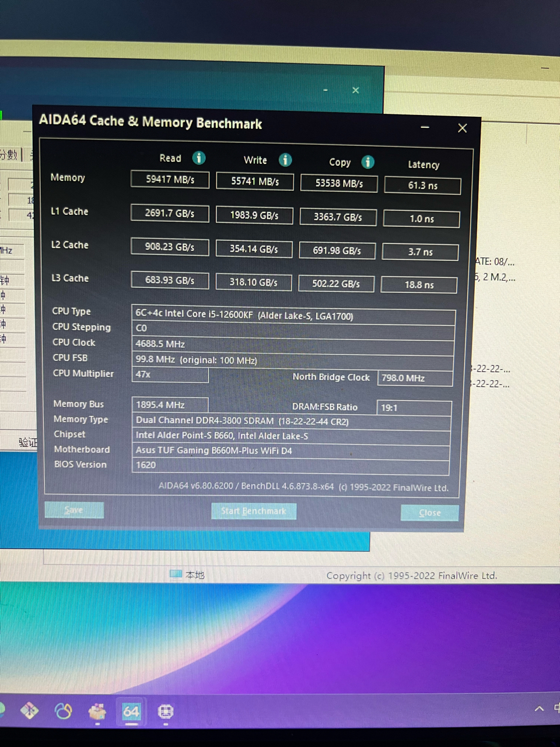Click the AIDA64 v6.80.6200 version text
Image resolution: width=560 pixels, height=747 pixels.
(x=303, y=487)
